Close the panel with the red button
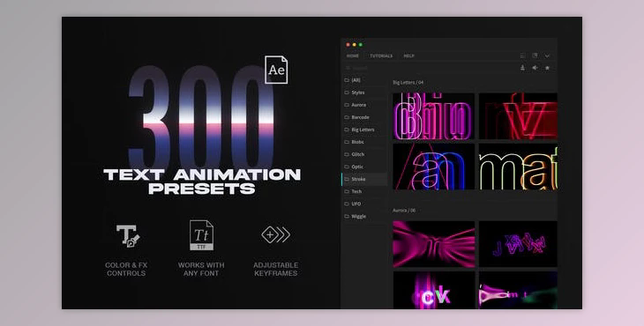The height and width of the screenshot is (326, 644). [348, 45]
